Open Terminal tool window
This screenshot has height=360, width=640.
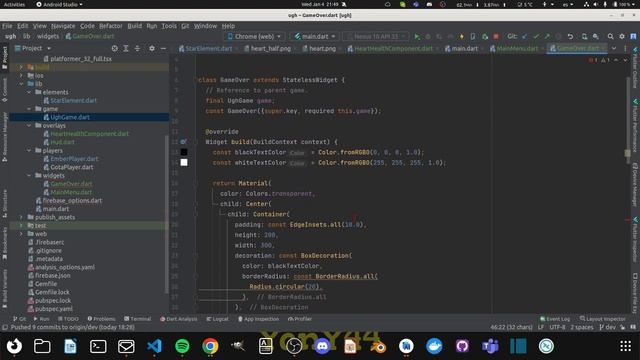[138, 319]
